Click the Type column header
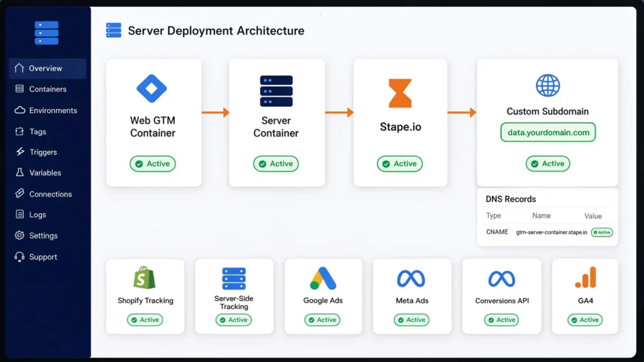644x362 pixels. tap(494, 216)
